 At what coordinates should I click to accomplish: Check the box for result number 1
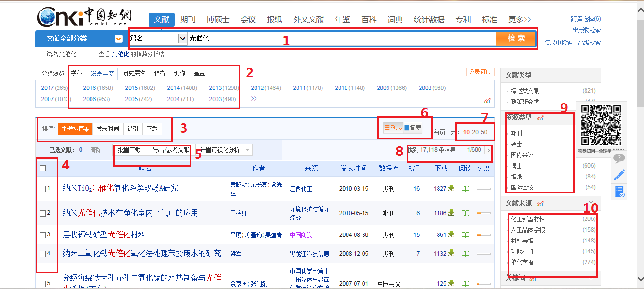43,189
